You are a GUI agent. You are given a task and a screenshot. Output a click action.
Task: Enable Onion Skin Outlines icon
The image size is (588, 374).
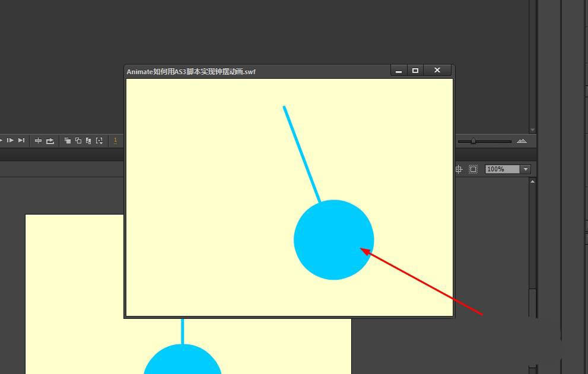pyautogui.click(x=78, y=140)
